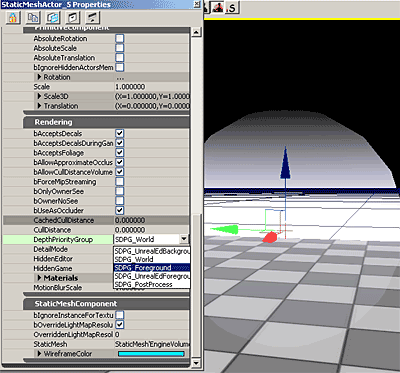
Task: Expand the Rotation property
Action: 39,77
